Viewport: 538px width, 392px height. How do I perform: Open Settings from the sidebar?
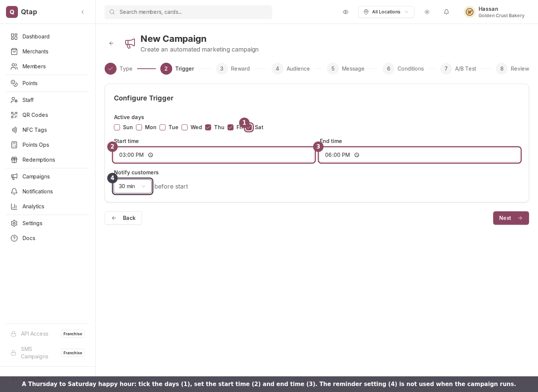[48, 223]
